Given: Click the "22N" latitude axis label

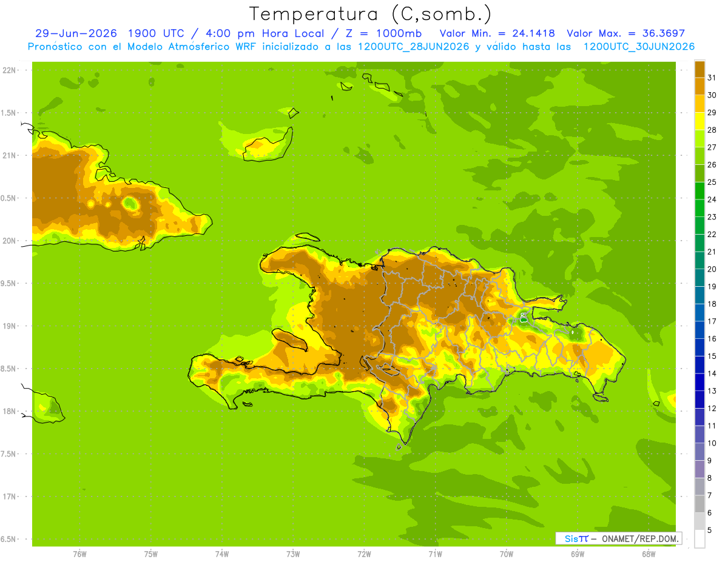Looking at the screenshot, I should click(x=10, y=70).
